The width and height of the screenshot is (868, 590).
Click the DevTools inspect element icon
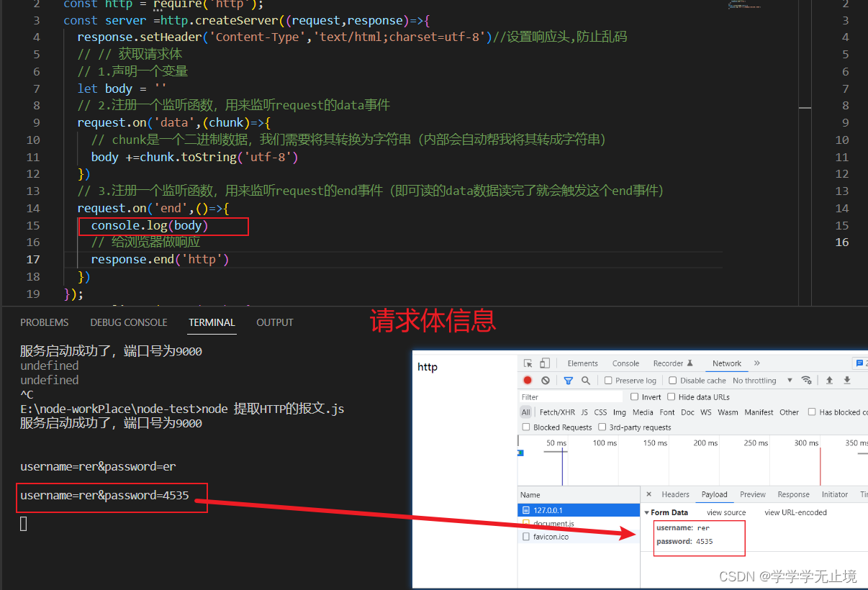(x=528, y=363)
